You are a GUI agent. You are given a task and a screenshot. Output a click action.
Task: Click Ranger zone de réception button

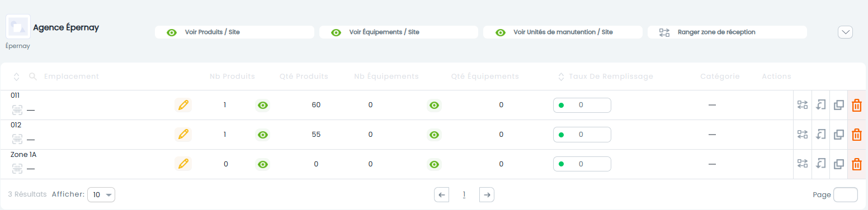(727, 32)
